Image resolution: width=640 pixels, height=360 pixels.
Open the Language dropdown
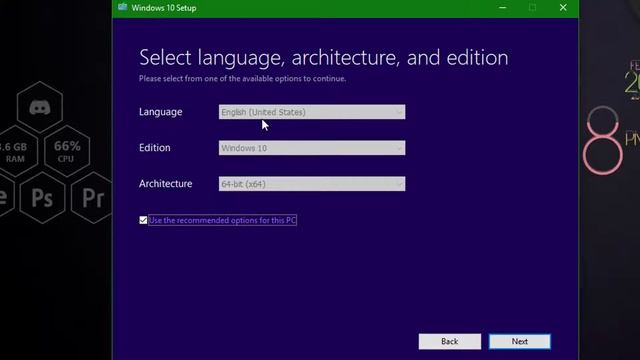(x=312, y=112)
